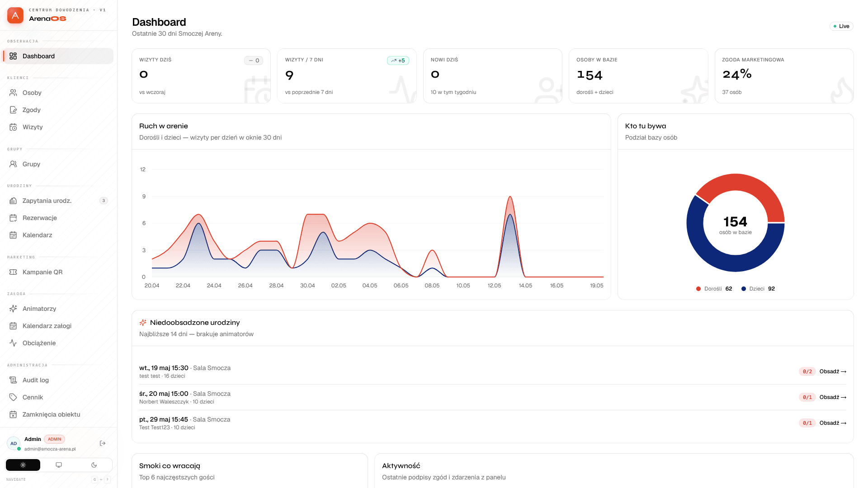The width and height of the screenshot is (868, 488).
Task: Click the Kalendarz załogi calendar icon
Action: 13,326
